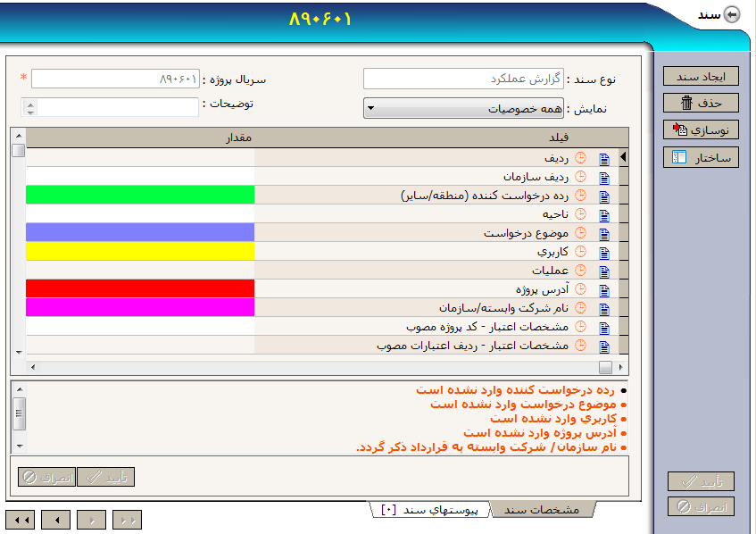Click the double-left-arrow navigation button at bottom
This screenshot has height=534, width=756.
coord(20,519)
